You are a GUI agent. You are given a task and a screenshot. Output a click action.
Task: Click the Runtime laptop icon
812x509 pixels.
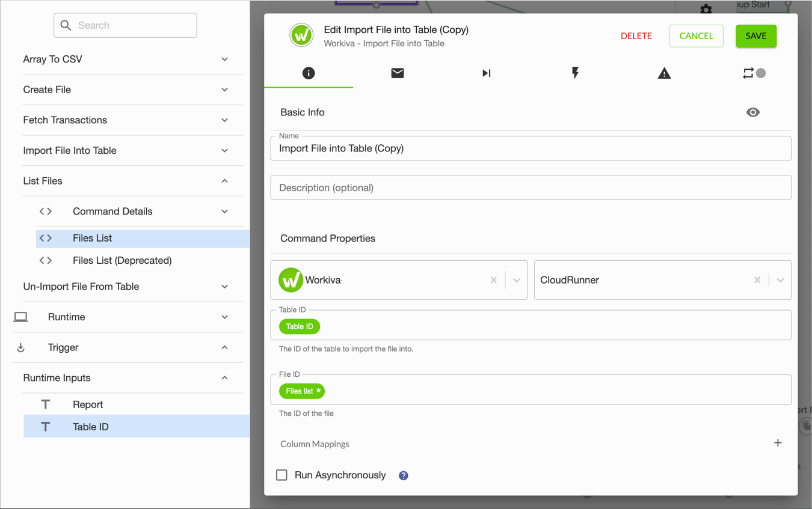pos(20,317)
